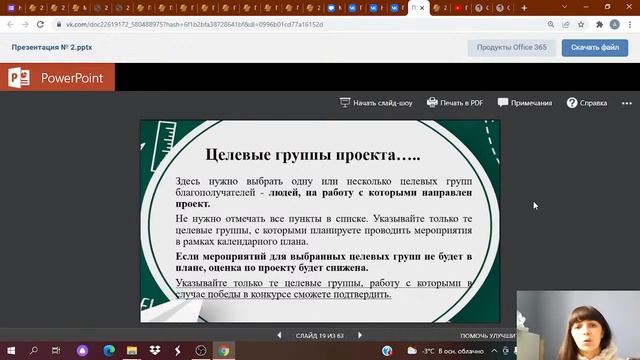Switch to the blue chat-icon tab
Image resolution: width=640 pixels, height=360 pixels.
tap(334, 8)
